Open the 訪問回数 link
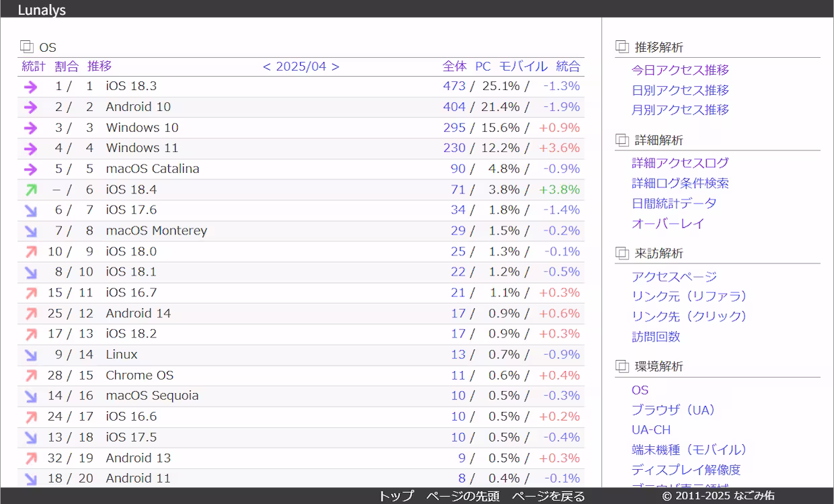Viewport: 834px width, 504px height. [x=656, y=337]
